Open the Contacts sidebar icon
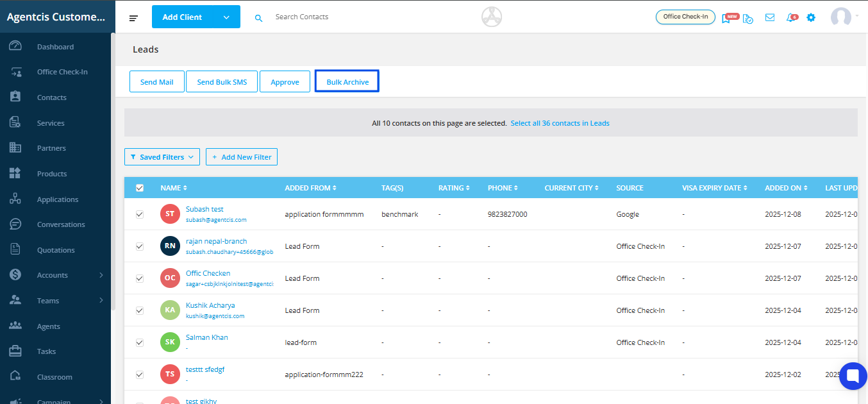The image size is (868, 404). (15, 97)
